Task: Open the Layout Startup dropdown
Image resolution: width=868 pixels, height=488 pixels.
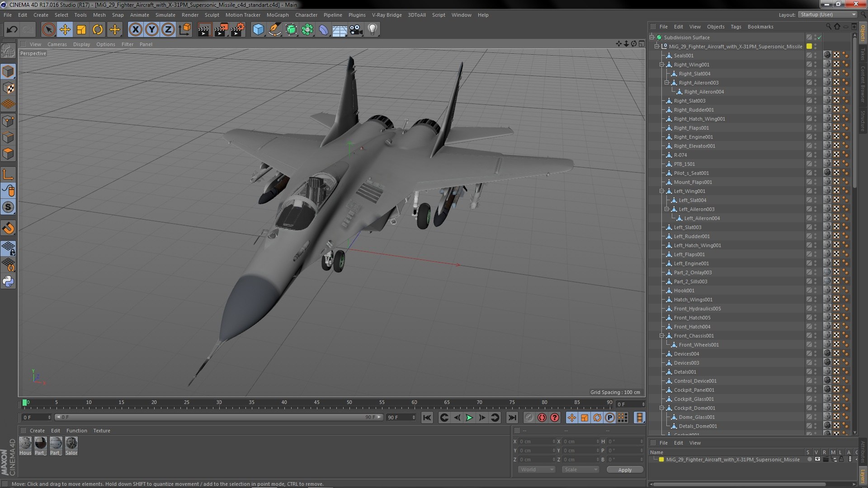Action: point(827,14)
